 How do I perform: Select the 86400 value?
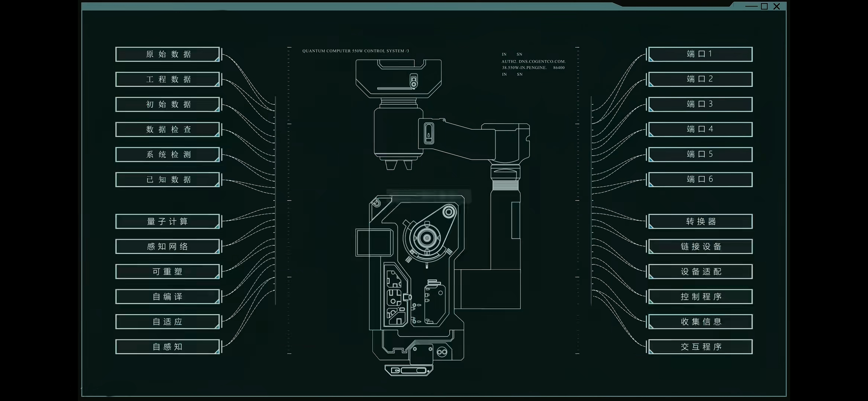tap(559, 68)
